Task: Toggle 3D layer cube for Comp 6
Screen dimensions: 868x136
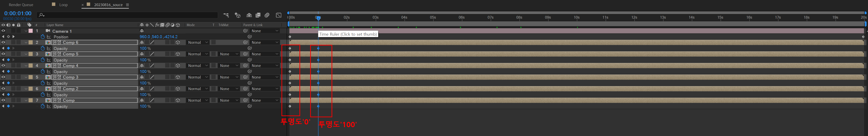Action: click(178, 43)
